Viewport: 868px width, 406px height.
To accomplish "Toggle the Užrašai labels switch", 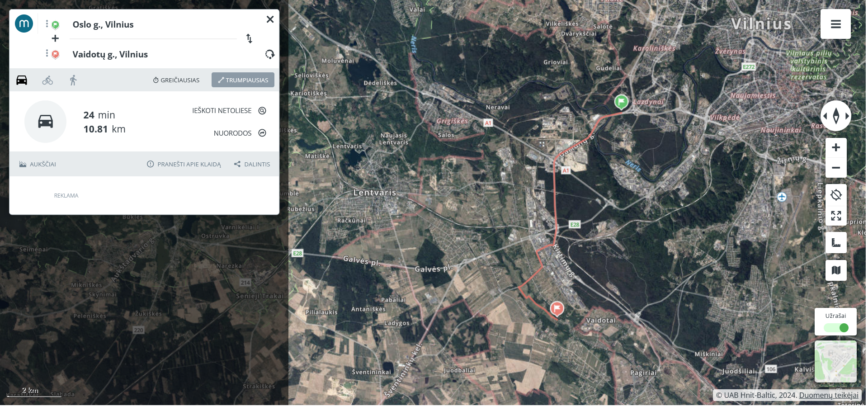I will coord(836,328).
